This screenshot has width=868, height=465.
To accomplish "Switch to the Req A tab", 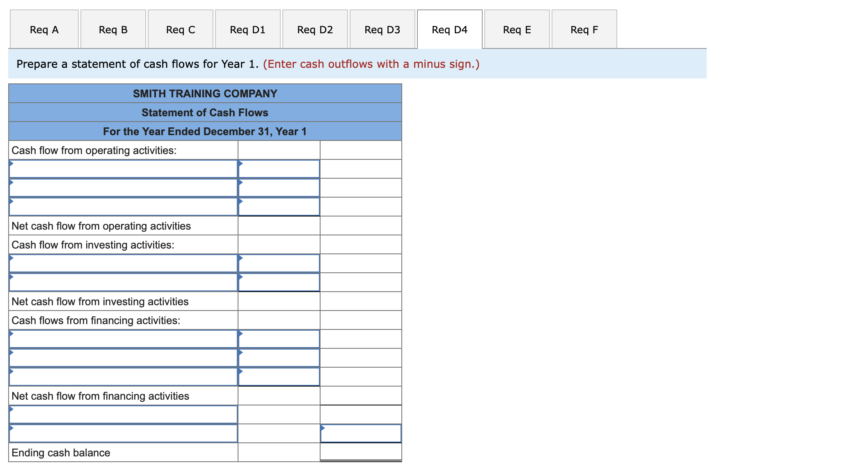I will tap(44, 29).
